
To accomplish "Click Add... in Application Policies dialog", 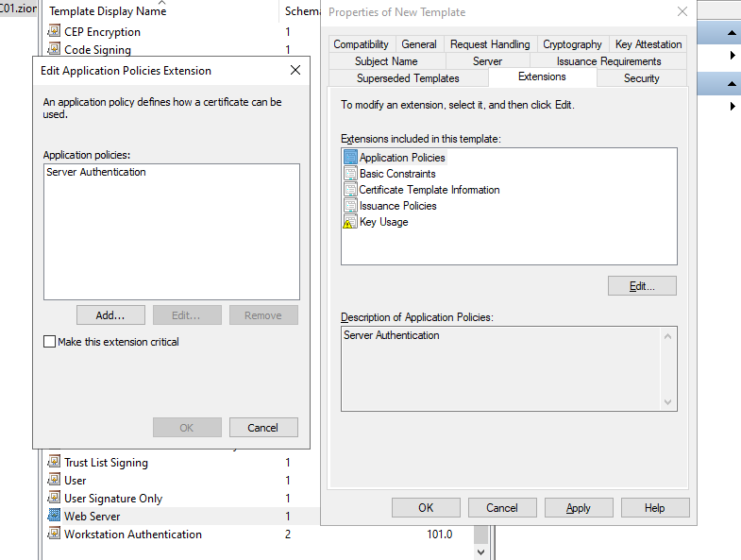I will coord(110,315).
